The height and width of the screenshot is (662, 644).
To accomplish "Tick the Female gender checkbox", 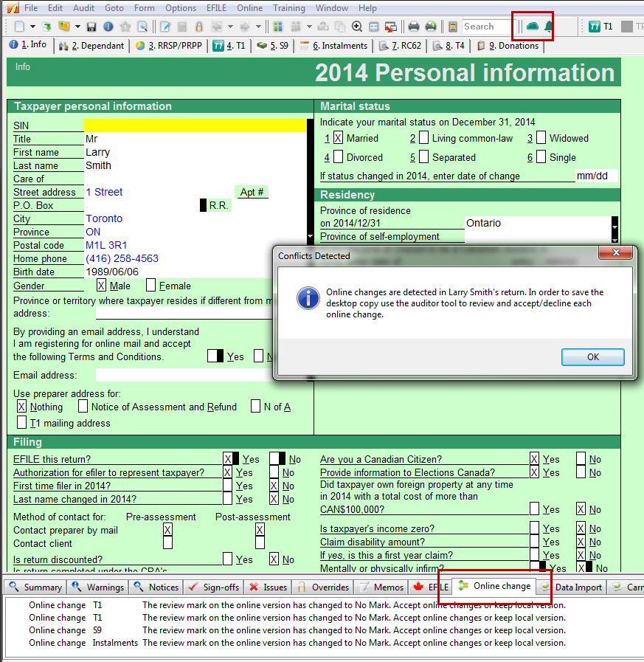I will (150, 285).
